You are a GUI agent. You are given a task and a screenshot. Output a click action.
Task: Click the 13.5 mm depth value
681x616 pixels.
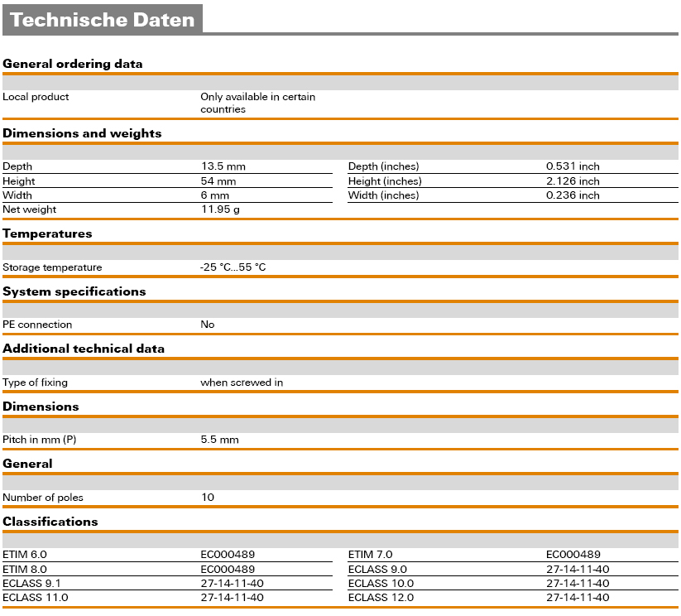[x=223, y=166]
